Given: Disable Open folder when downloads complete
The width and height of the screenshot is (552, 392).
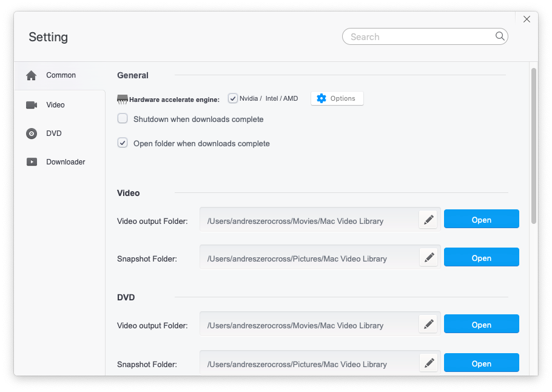Looking at the screenshot, I should point(123,143).
